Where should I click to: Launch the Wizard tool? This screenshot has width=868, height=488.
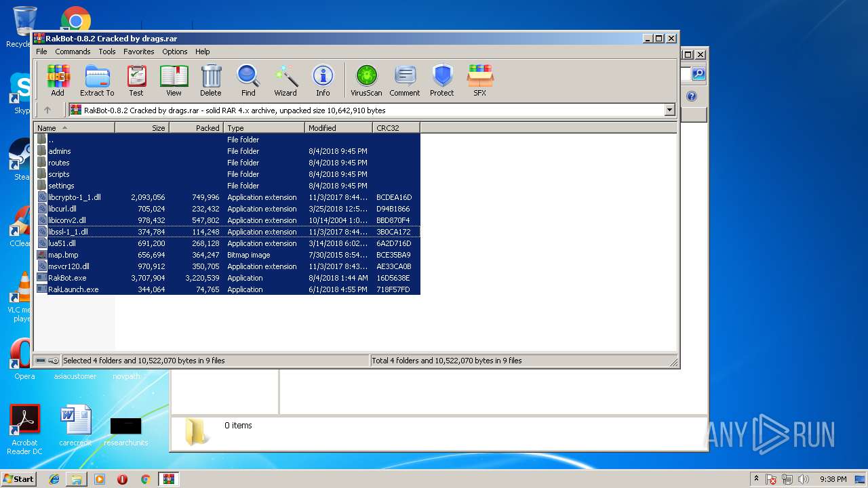coord(285,81)
